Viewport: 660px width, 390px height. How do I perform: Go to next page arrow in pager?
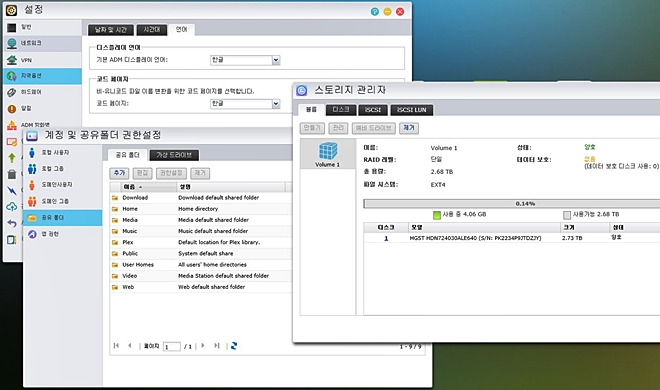click(x=203, y=346)
